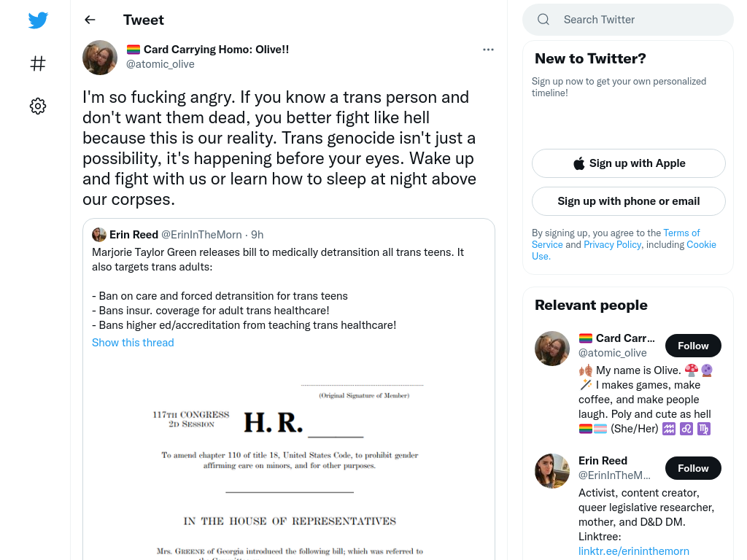Sign up with phone or email
Image resolution: width=747 pixels, height=560 pixels.
[x=629, y=201]
